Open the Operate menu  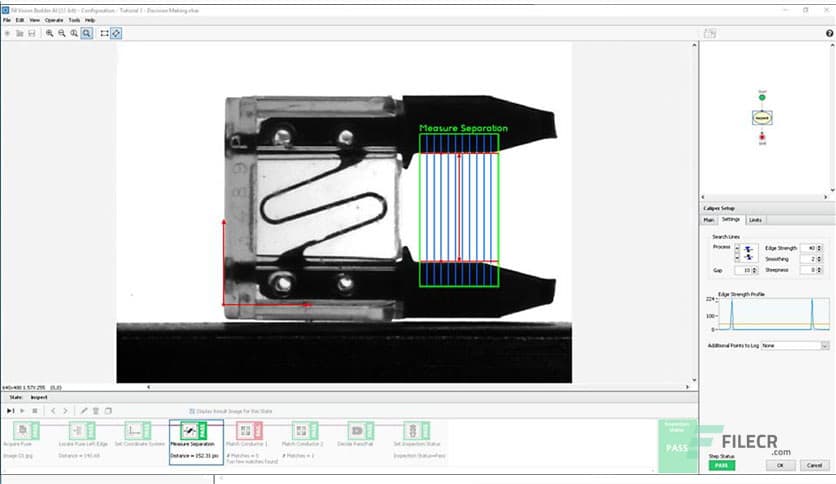53,20
